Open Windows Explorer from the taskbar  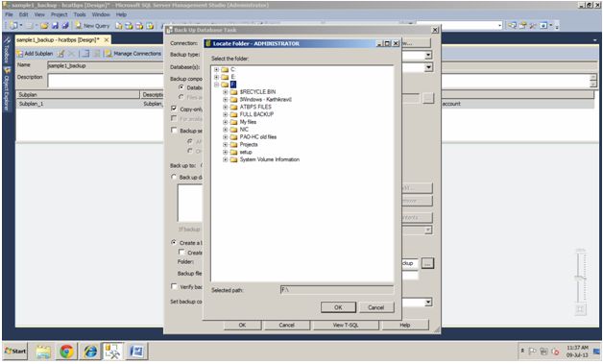[43, 352]
